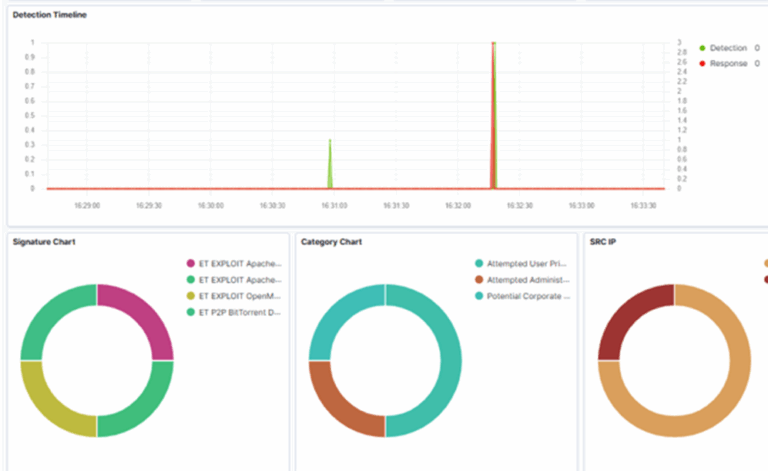
Task: Click the red Response legend dot
Action: tap(702, 63)
